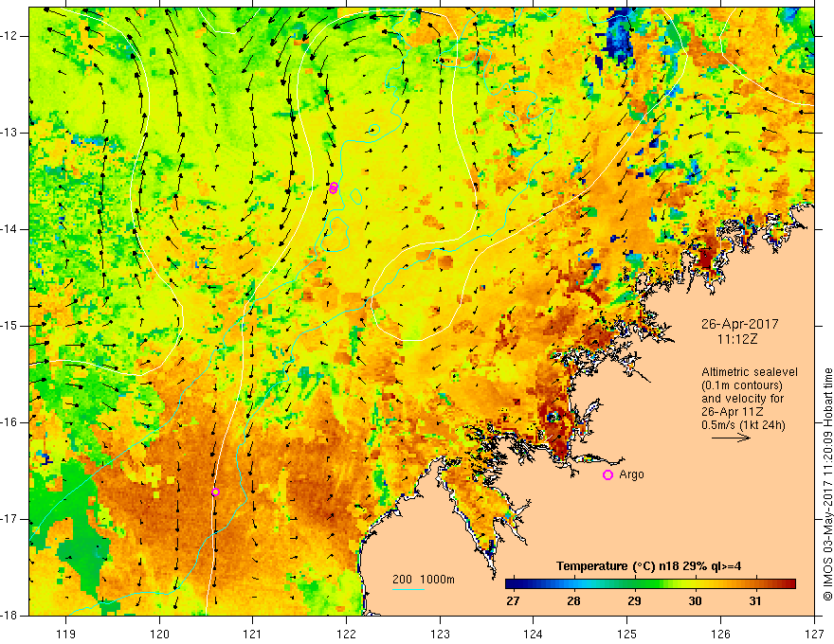The height and width of the screenshot is (644, 834).
Task: Click longitude axis label '121'
Action: click(x=253, y=634)
